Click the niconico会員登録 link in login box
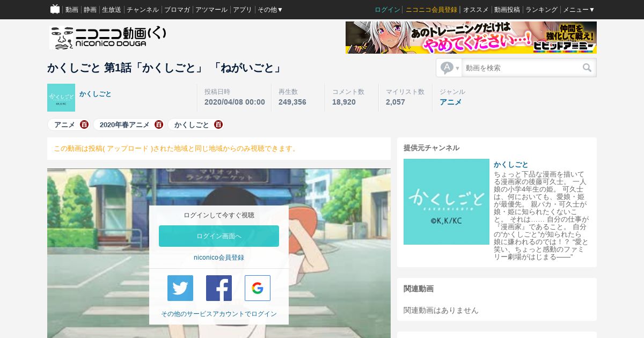Viewport: 644px width, 338px height. [x=219, y=258]
